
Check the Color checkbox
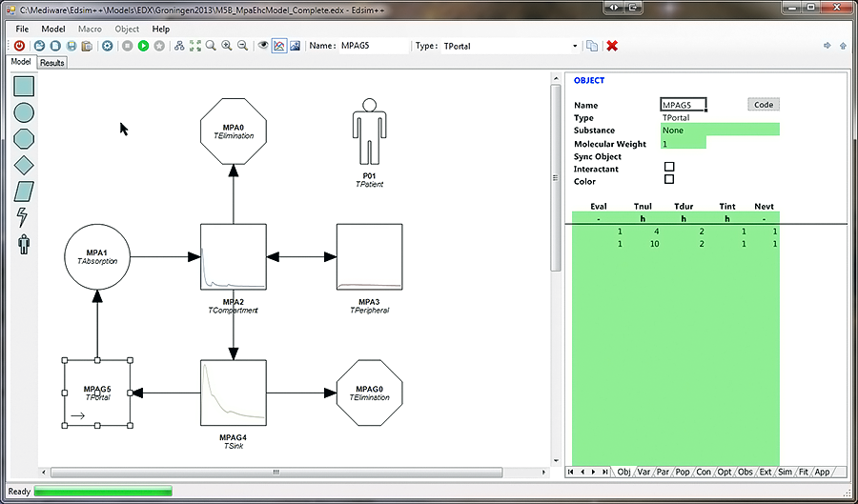click(x=669, y=179)
